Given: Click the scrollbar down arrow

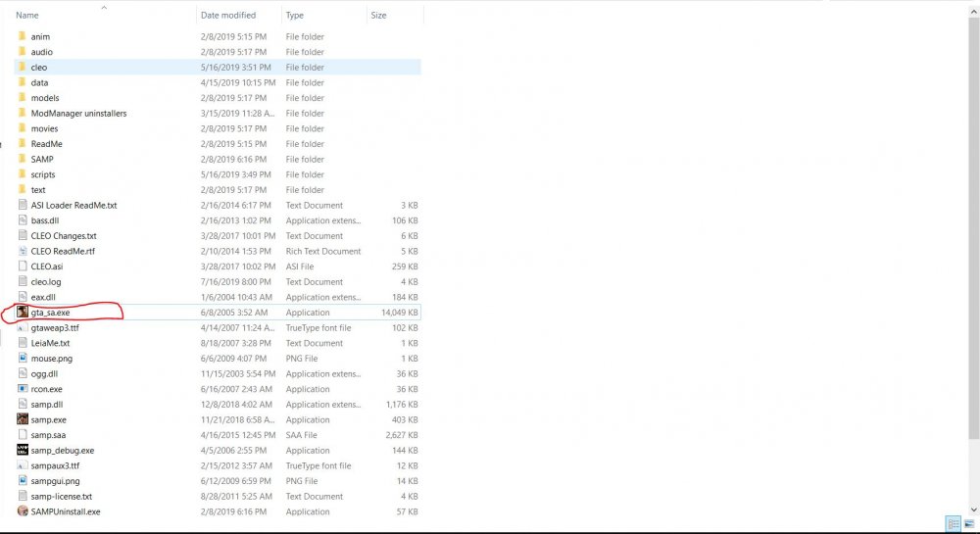Looking at the screenshot, I should [x=973, y=510].
